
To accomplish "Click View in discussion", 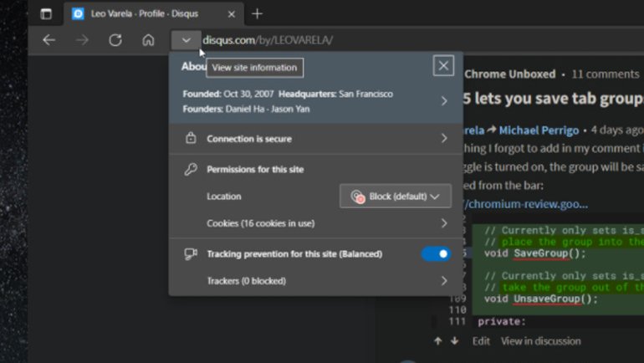I will [540, 341].
